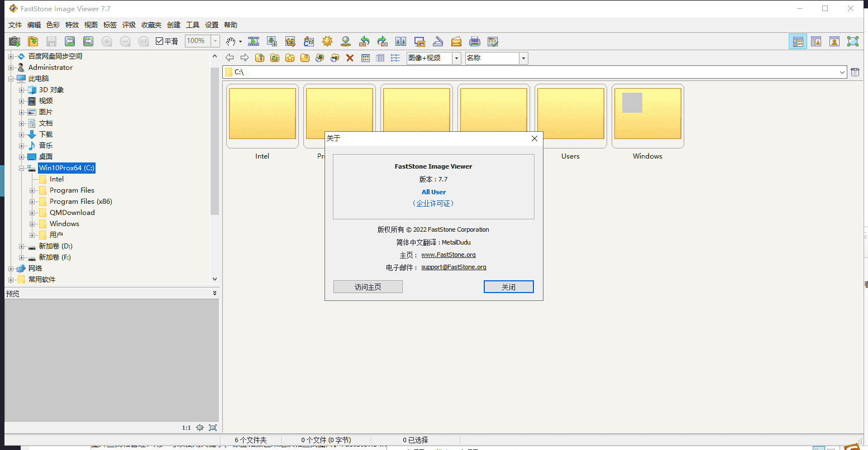
Task: Click the red X delete icon
Action: pos(350,58)
